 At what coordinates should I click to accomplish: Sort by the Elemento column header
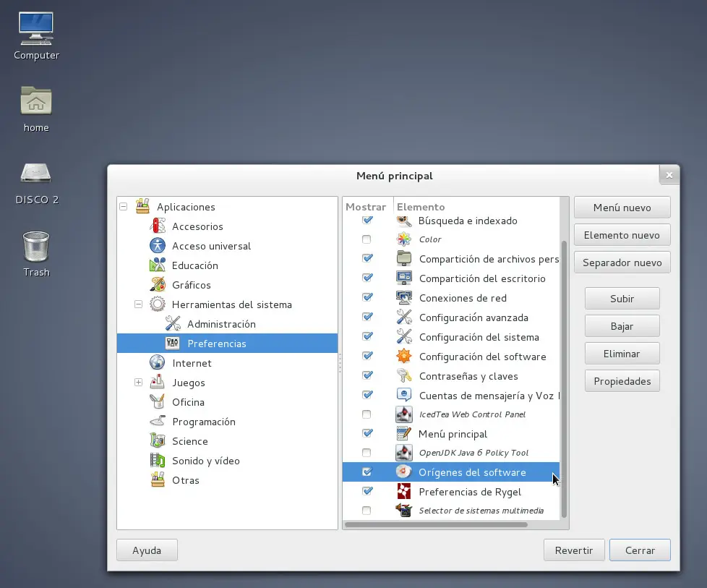(x=476, y=207)
